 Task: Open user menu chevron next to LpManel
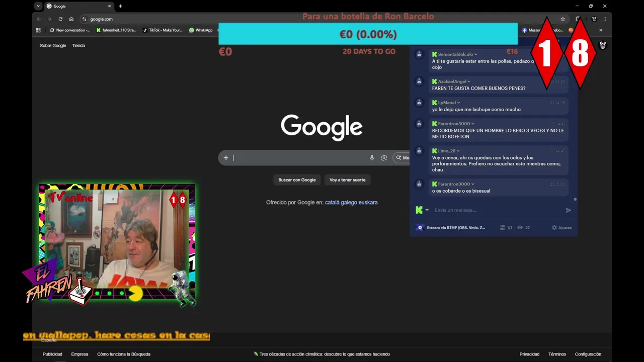point(459,103)
